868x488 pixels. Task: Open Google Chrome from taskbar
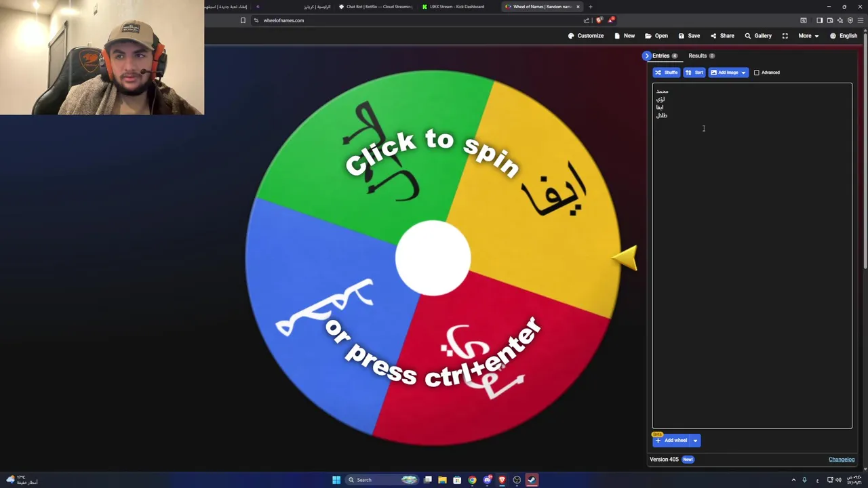click(x=472, y=480)
